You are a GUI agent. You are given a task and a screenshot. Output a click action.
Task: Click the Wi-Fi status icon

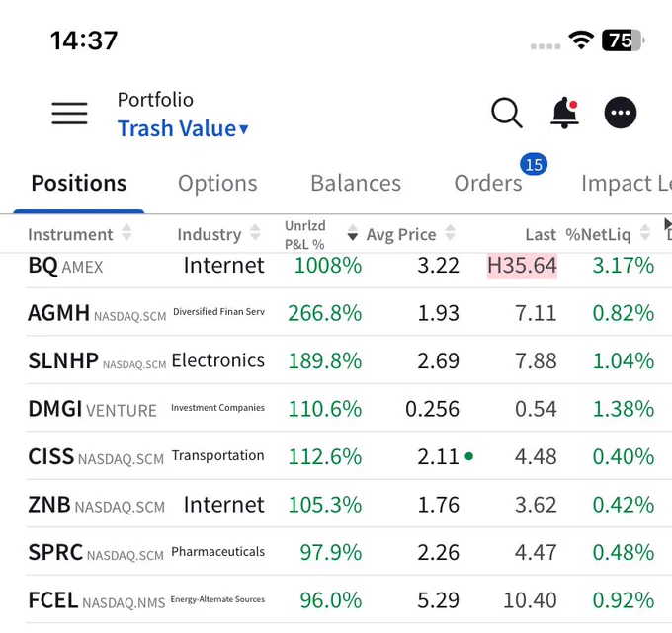[581, 40]
